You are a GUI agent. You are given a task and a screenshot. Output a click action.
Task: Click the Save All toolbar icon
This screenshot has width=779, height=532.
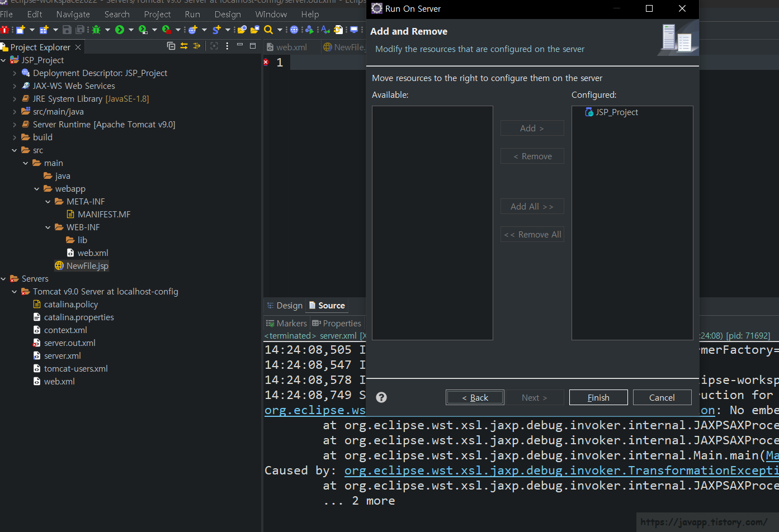(80, 30)
